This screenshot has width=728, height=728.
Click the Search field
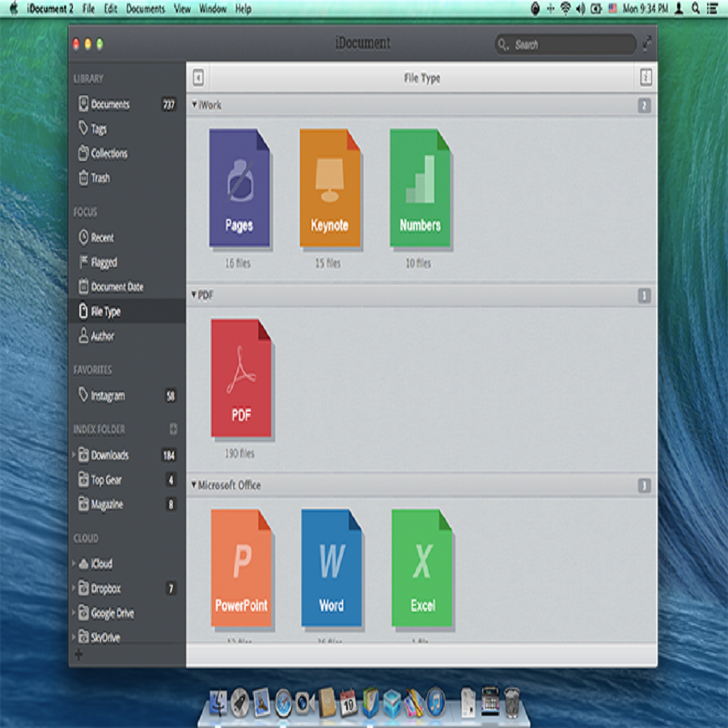[x=565, y=44]
